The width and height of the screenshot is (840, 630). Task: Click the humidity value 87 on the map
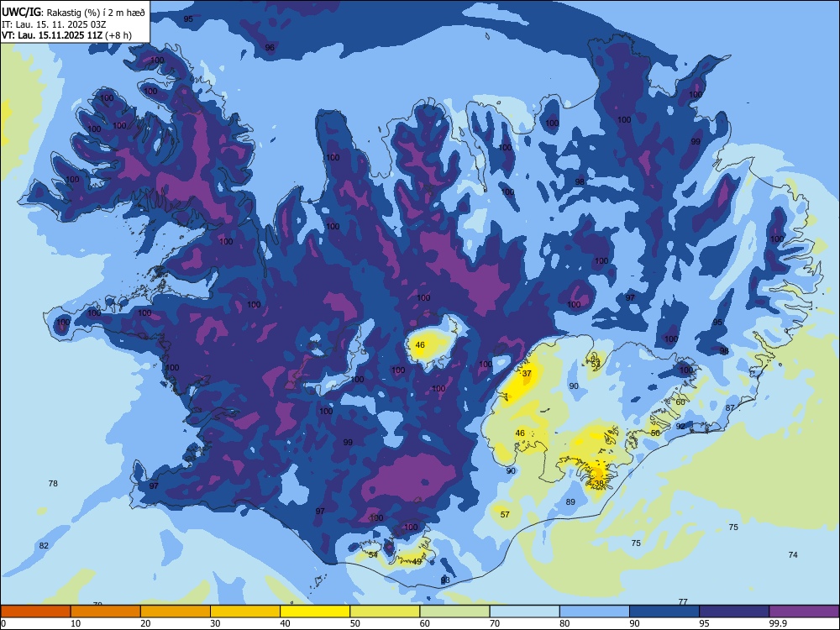730,407
